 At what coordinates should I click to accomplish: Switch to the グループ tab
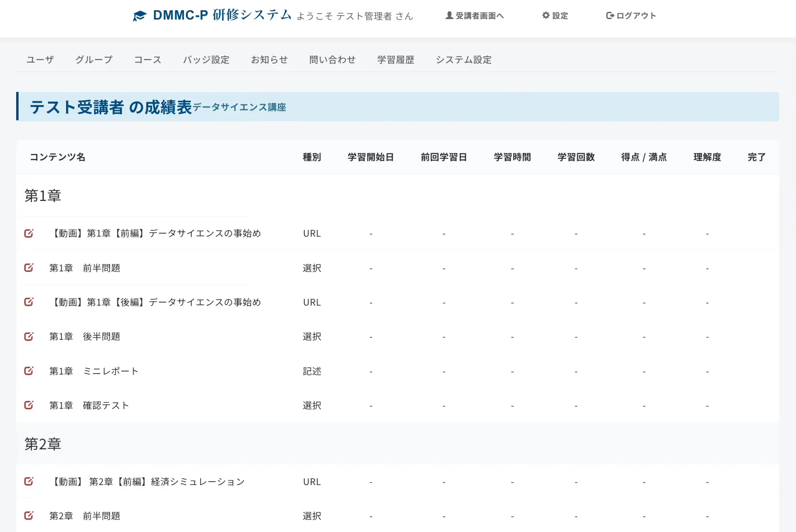pyautogui.click(x=94, y=60)
